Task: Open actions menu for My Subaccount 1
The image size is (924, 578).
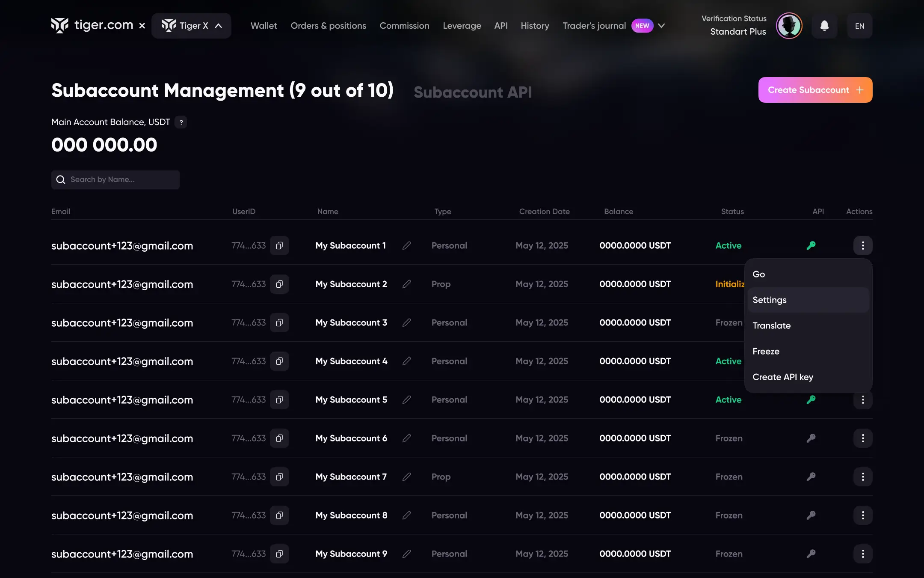Action: click(x=862, y=246)
